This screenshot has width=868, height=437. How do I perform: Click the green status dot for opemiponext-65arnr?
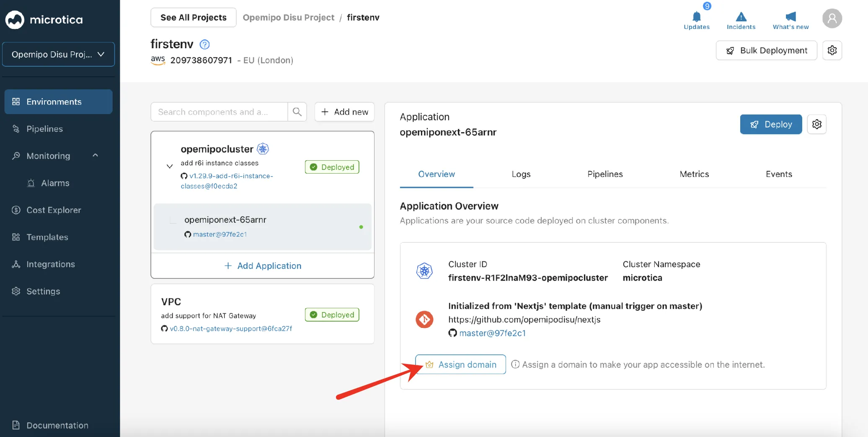361,227
